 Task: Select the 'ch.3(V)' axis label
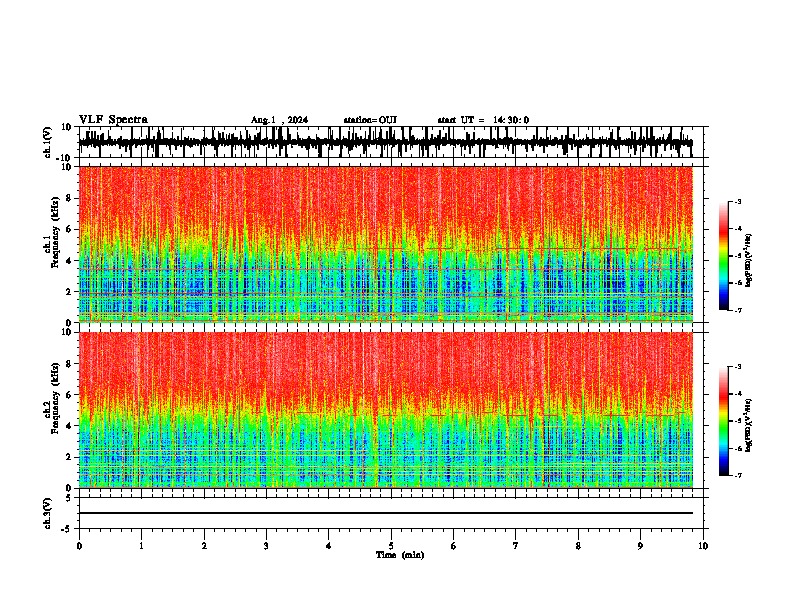click(48, 513)
